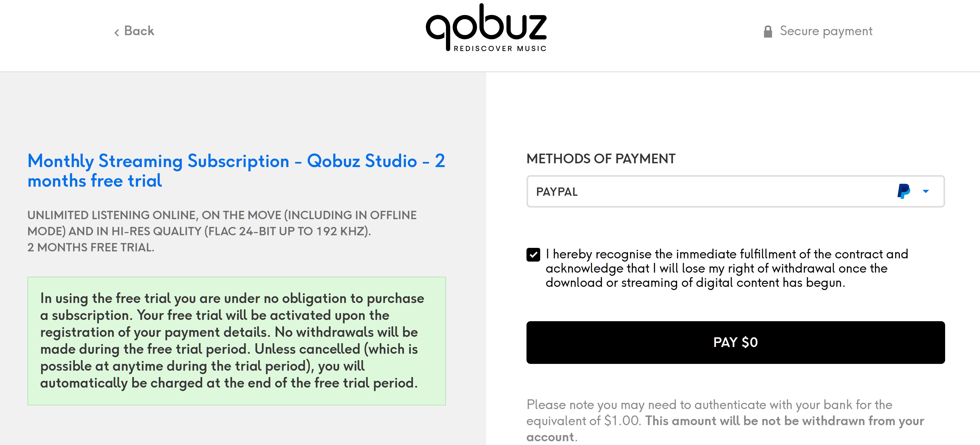Screen dimensions: 980x445
Task: Click the 2 Months Free Trial line
Action: tap(91, 247)
